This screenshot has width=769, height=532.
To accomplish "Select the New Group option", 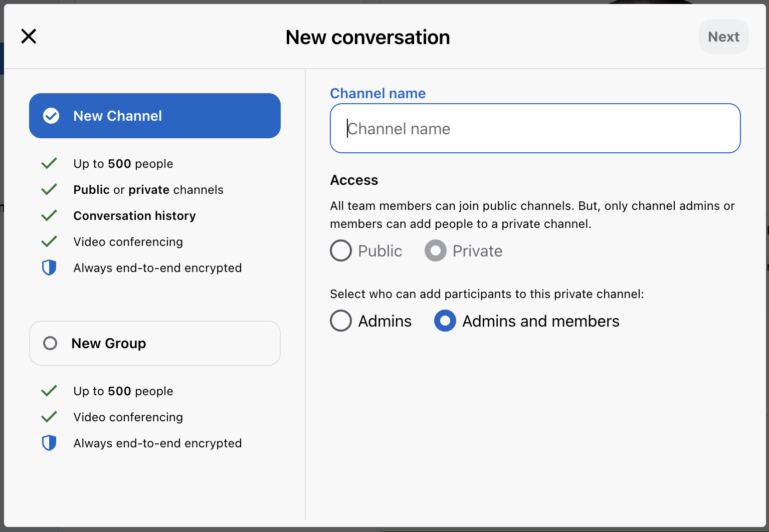I will (x=155, y=343).
